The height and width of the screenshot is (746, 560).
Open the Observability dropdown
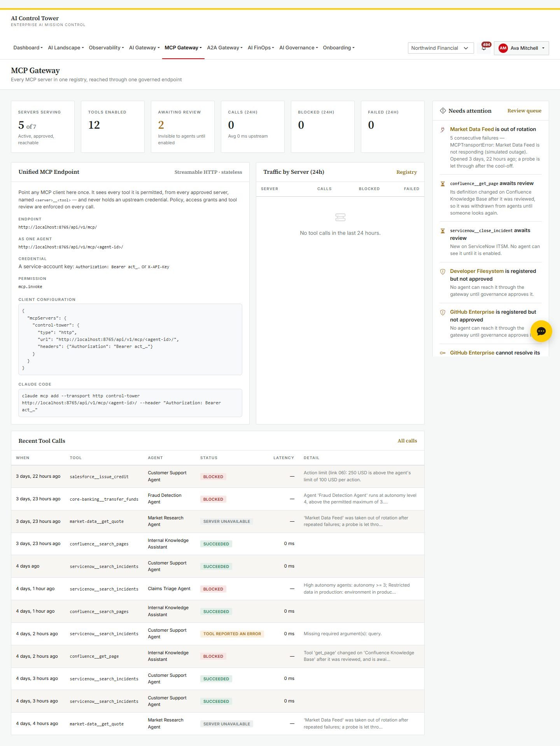tap(106, 48)
